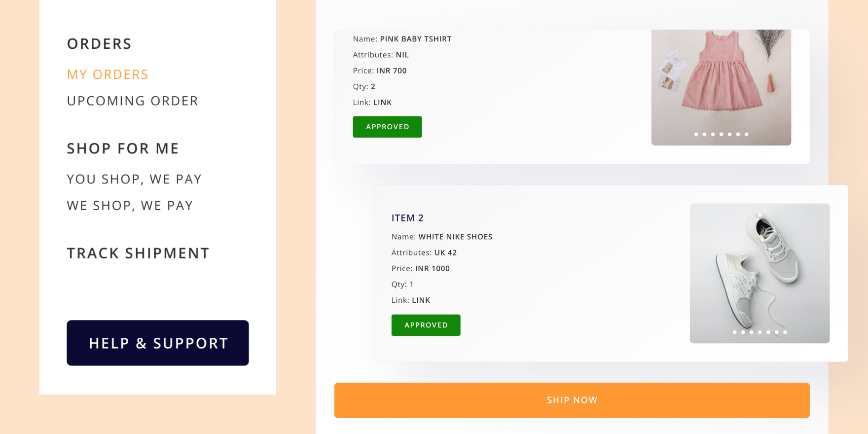Select middle carousel dot on pink dress image

coord(721,134)
